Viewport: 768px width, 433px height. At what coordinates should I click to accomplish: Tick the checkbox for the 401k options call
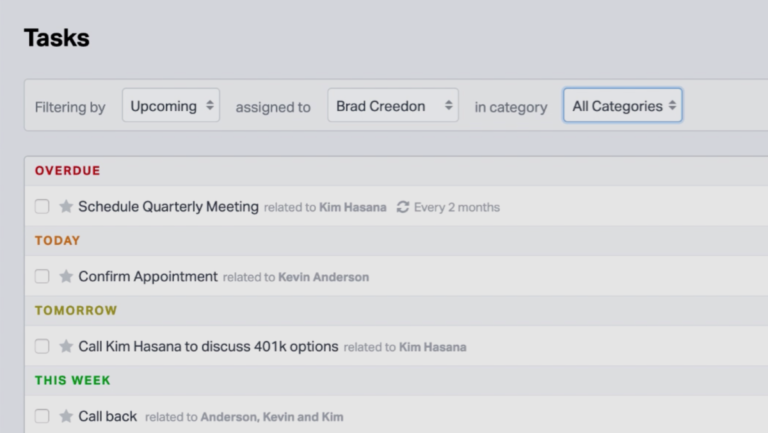click(x=42, y=347)
